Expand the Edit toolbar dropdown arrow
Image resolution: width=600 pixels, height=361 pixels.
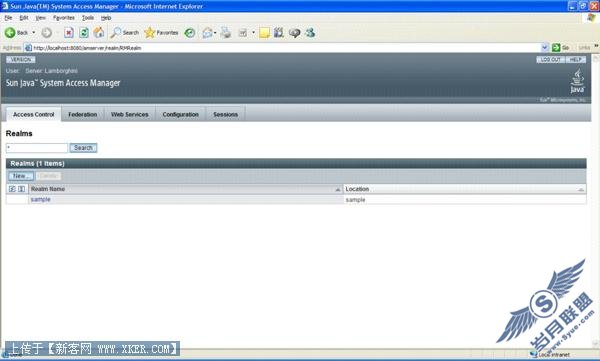253,33
